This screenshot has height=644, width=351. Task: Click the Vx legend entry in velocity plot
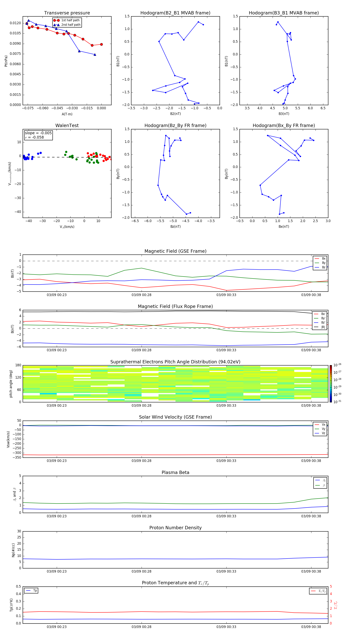click(320, 425)
